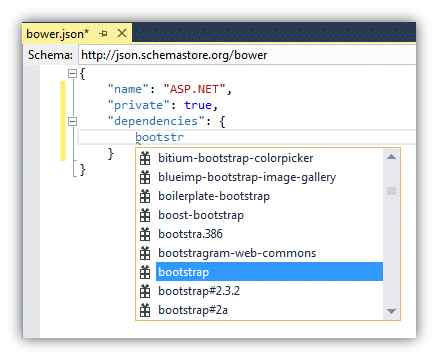Click the "name" property key
This screenshot has width=438, height=360.
click(x=128, y=89)
